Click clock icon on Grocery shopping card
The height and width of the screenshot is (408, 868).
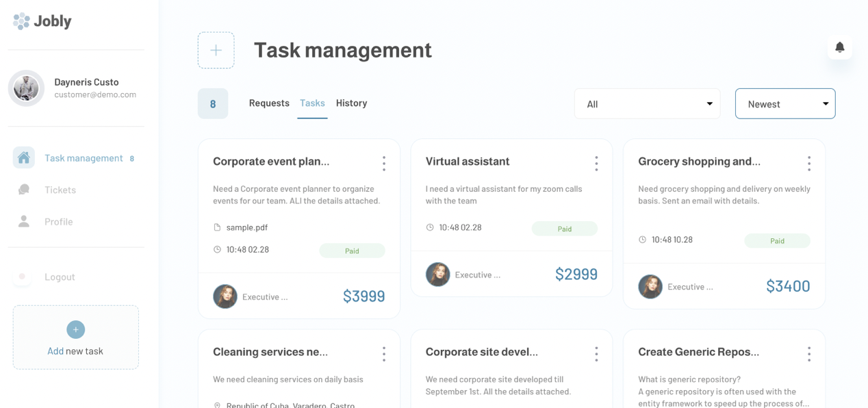[642, 240]
